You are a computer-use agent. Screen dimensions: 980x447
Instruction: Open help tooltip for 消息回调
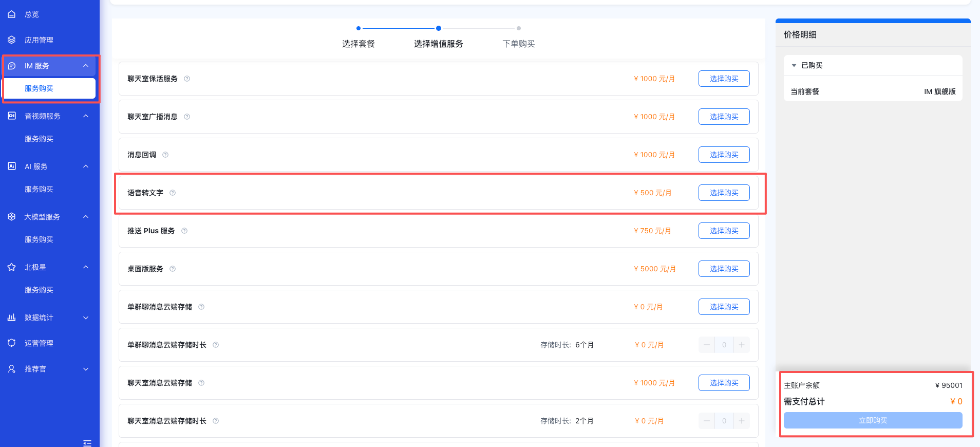click(165, 155)
